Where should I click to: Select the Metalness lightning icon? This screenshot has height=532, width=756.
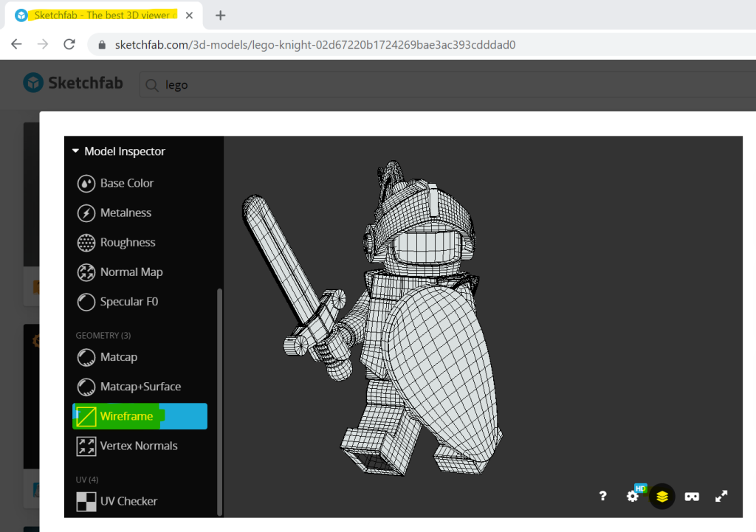[x=86, y=213]
